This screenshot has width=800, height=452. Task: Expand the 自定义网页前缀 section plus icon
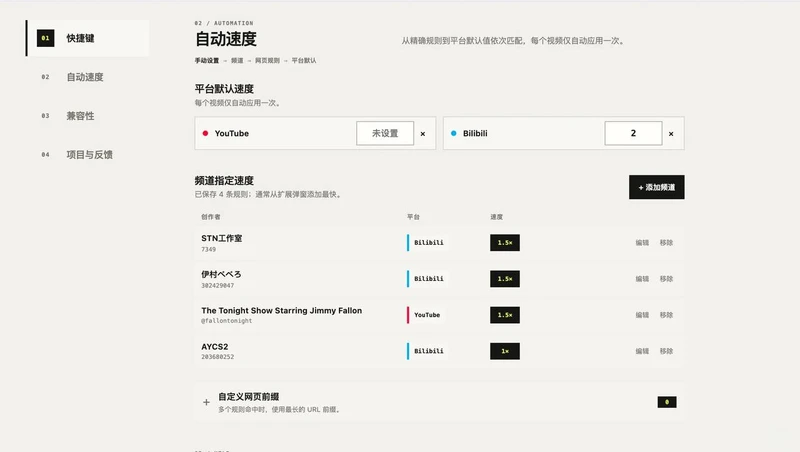(x=206, y=402)
